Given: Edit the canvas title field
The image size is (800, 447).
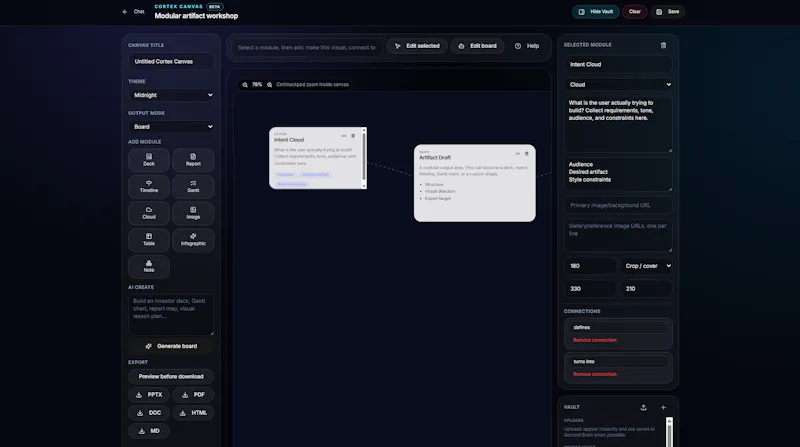Looking at the screenshot, I should pyautogui.click(x=171, y=61).
